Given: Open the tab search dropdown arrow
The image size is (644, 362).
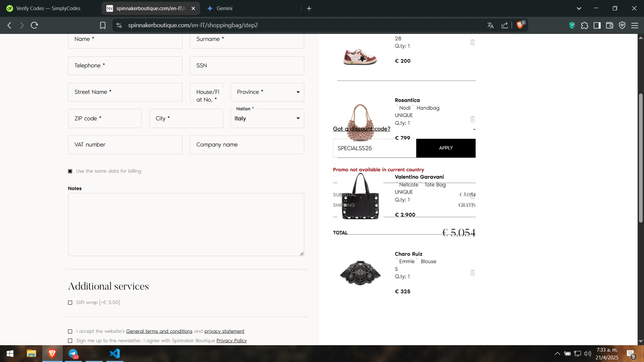Looking at the screenshot, I should [x=579, y=8].
